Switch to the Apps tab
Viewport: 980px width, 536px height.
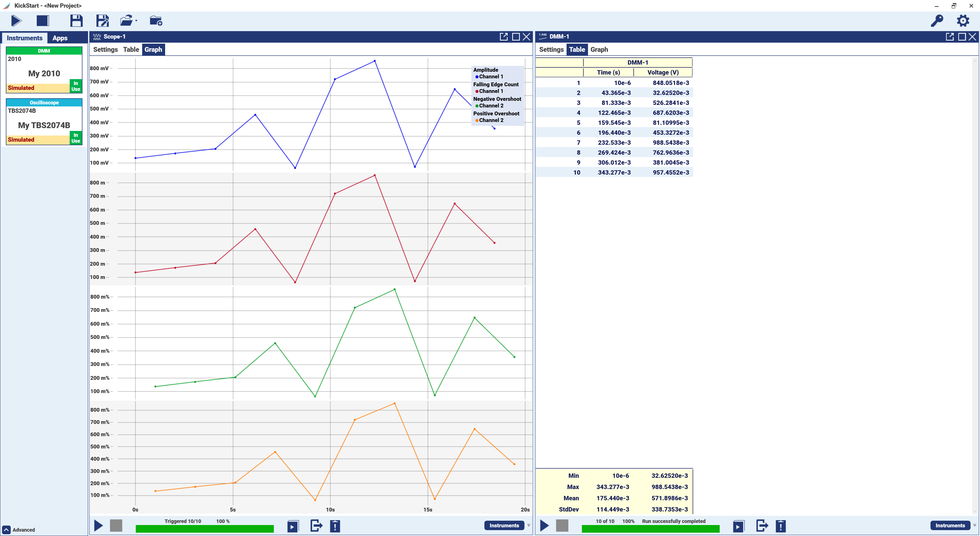tap(60, 38)
